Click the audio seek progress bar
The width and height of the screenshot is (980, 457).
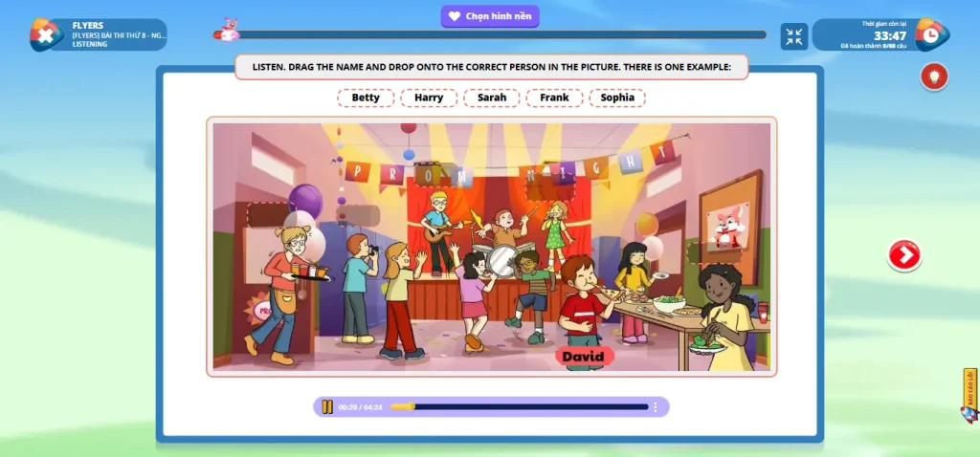pos(526,407)
